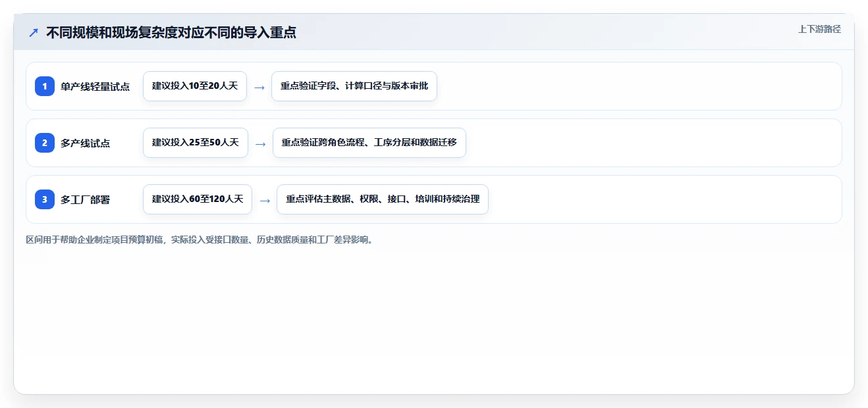Click the 建议投入10至20人天 chip
This screenshot has width=868, height=408.
click(x=195, y=86)
